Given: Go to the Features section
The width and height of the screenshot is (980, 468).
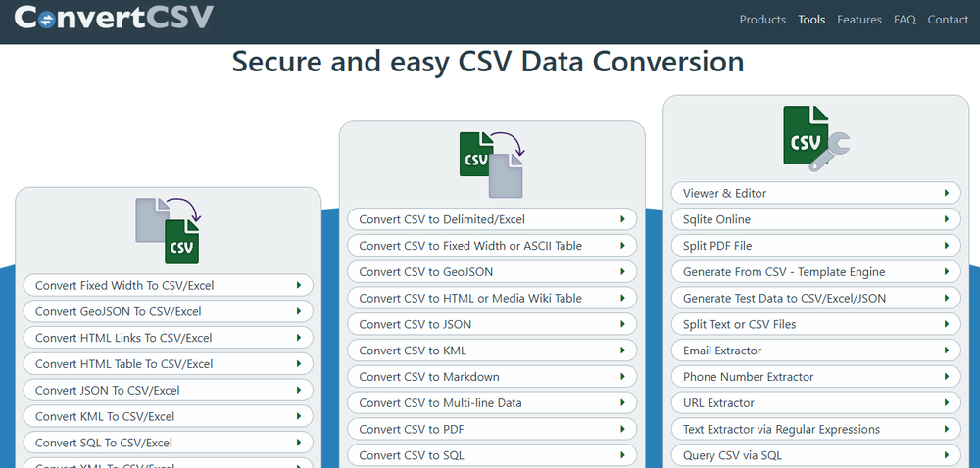Looking at the screenshot, I should 859,20.
